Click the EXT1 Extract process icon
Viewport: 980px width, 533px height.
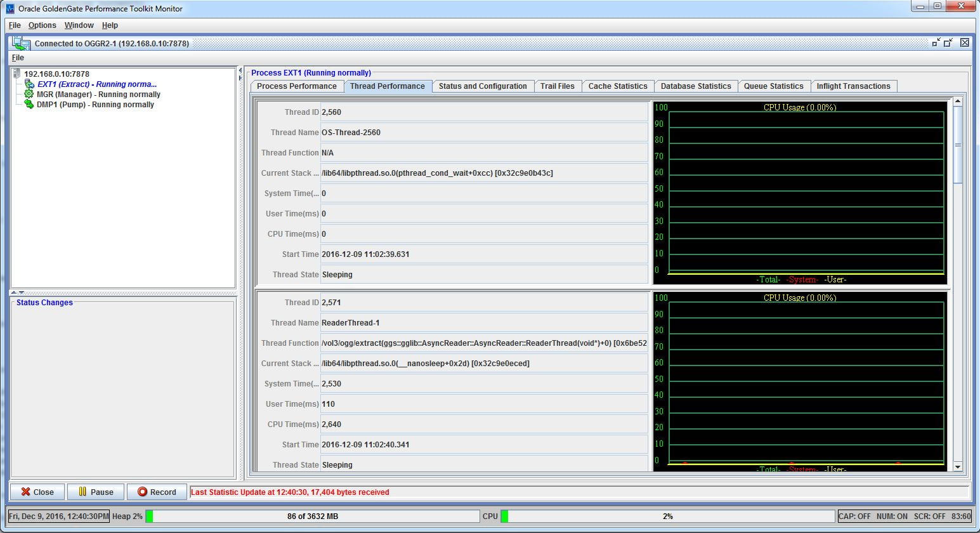(30, 84)
